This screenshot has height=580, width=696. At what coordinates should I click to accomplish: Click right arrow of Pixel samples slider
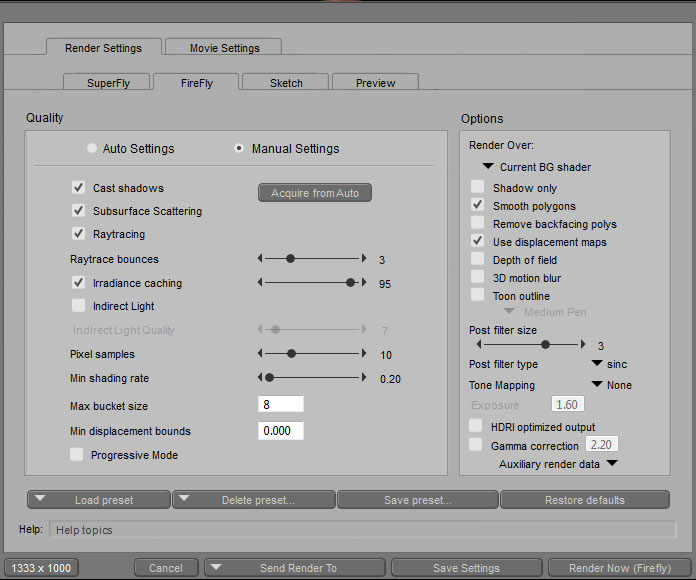pyautogui.click(x=364, y=354)
